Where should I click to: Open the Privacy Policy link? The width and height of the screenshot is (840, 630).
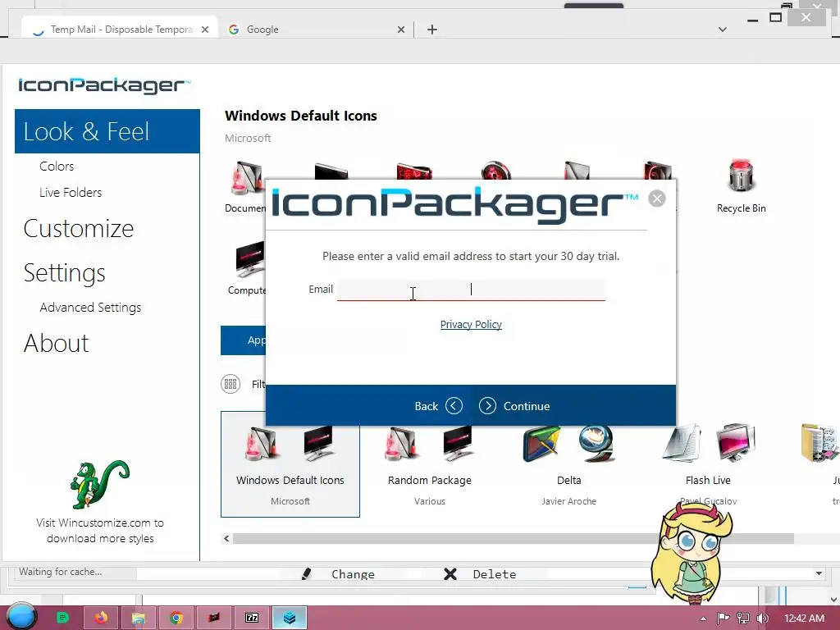point(471,325)
